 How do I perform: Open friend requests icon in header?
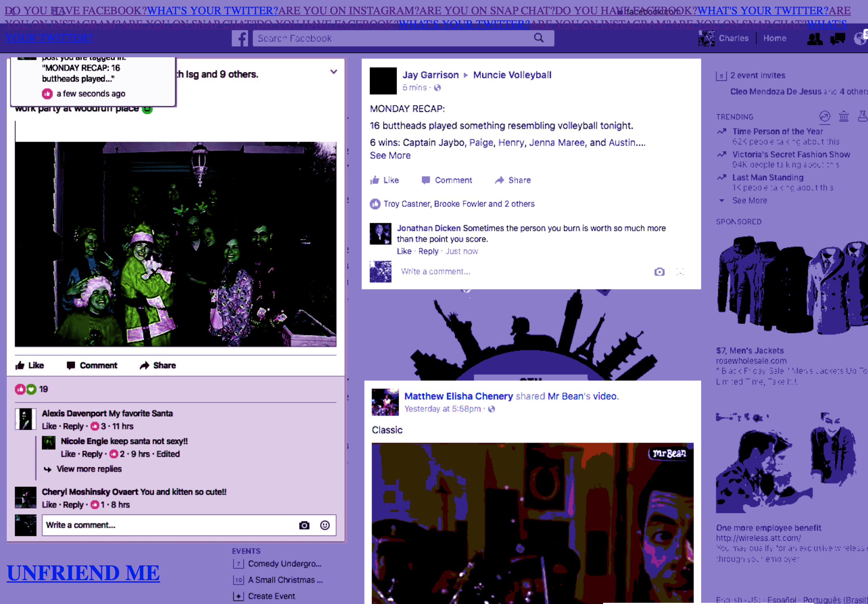814,39
